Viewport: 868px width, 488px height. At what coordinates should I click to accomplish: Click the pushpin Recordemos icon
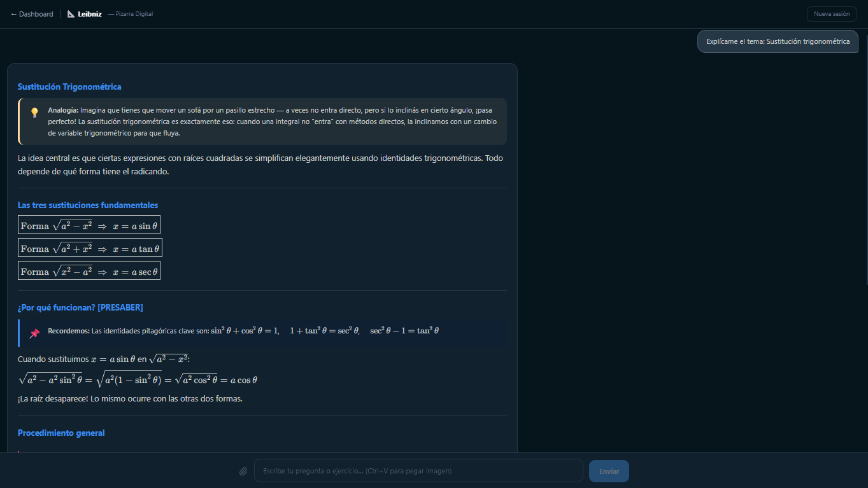[34, 333]
